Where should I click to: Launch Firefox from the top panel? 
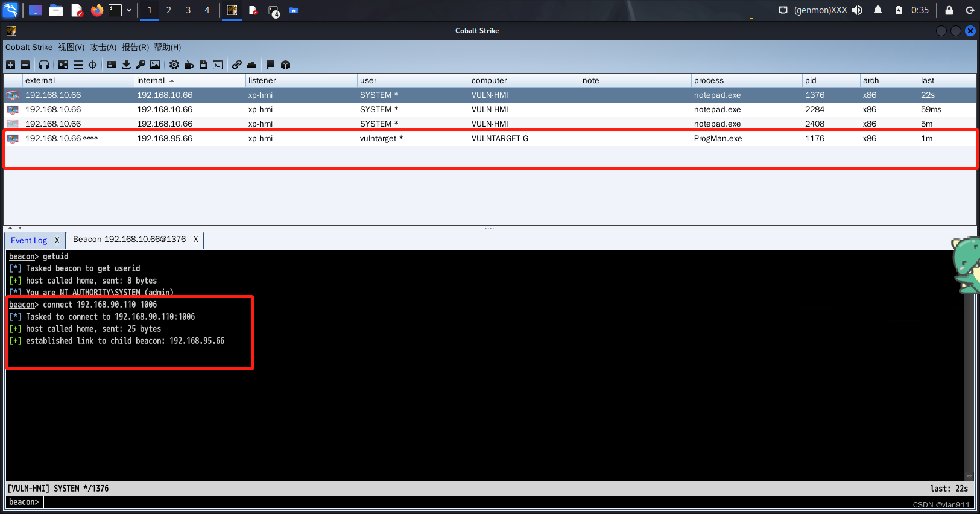pos(96,10)
